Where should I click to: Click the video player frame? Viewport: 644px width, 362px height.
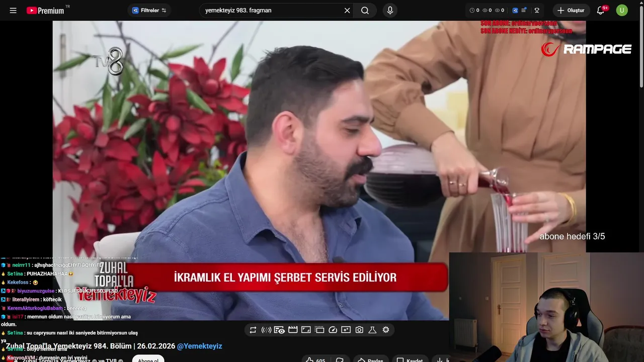pyautogui.click(x=319, y=170)
